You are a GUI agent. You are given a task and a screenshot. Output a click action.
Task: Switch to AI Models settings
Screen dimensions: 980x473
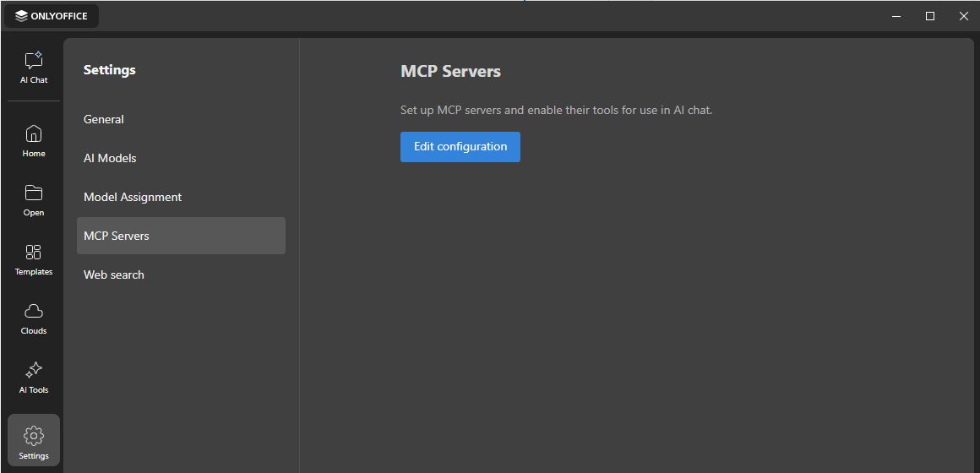coord(182,158)
